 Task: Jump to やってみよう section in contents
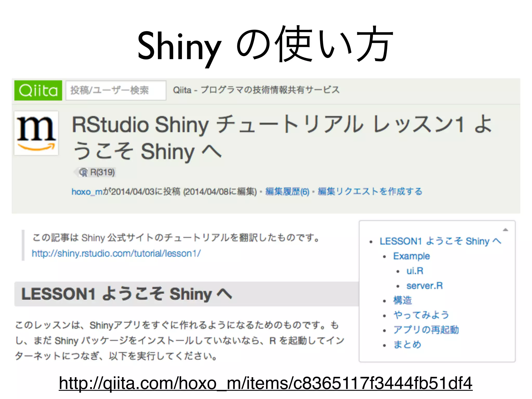click(x=421, y=315)
